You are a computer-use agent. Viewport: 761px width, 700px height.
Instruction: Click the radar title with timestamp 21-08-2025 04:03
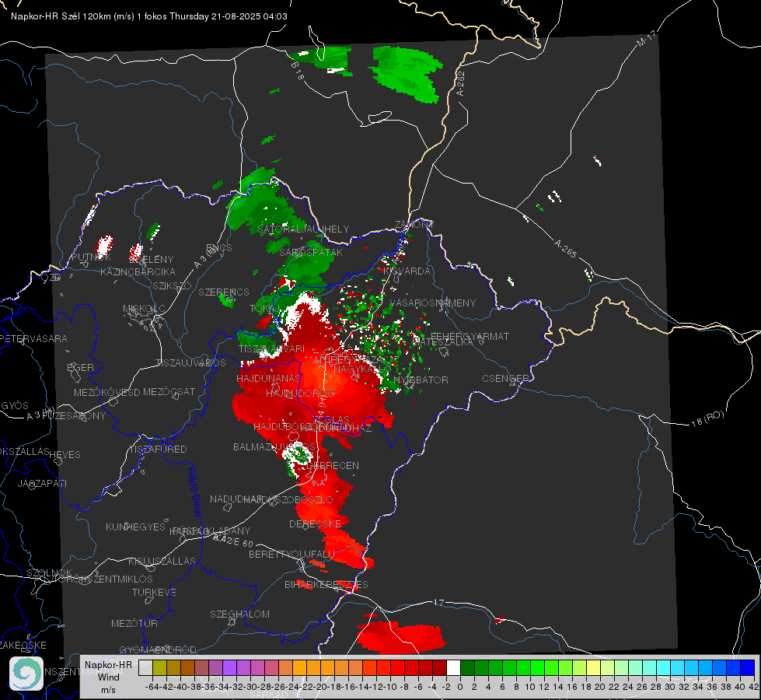149,16
